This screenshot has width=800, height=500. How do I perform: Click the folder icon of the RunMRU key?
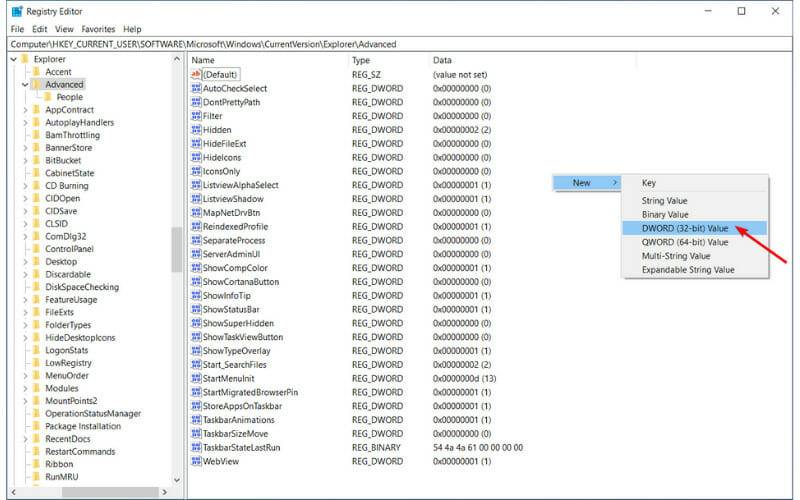click(37, 477)
